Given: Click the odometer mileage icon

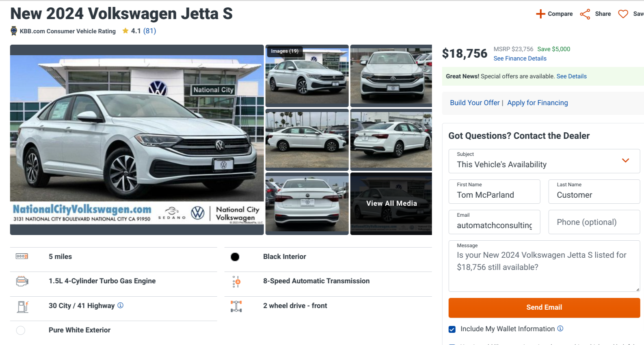Looking at the screenshot, I should coord(22,257).
